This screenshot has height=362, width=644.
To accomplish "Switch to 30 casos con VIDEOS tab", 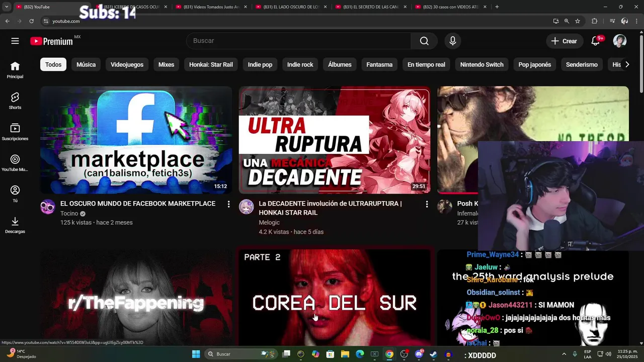I will pyautogui.click(x=450, y=7).
